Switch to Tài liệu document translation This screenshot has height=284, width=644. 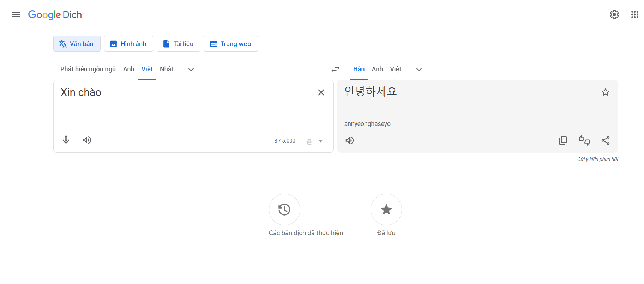(179, 44)
